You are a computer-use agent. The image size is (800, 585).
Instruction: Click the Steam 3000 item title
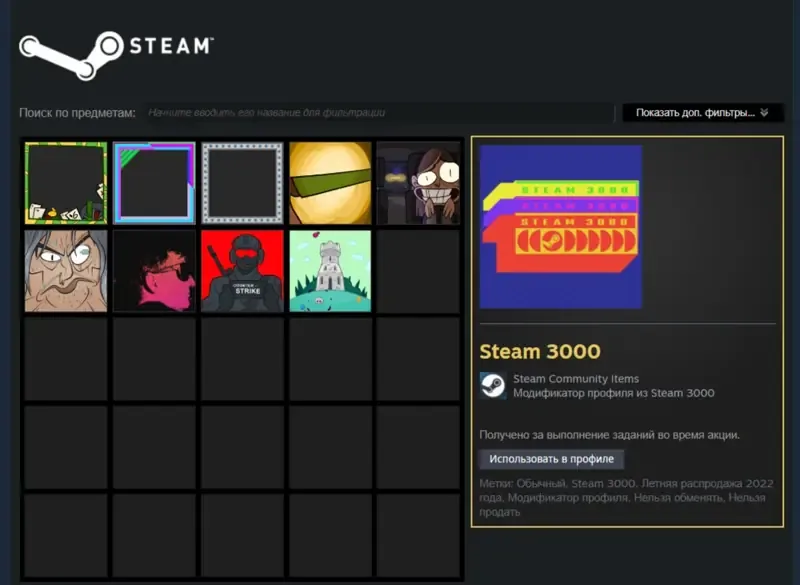(540, 351)
